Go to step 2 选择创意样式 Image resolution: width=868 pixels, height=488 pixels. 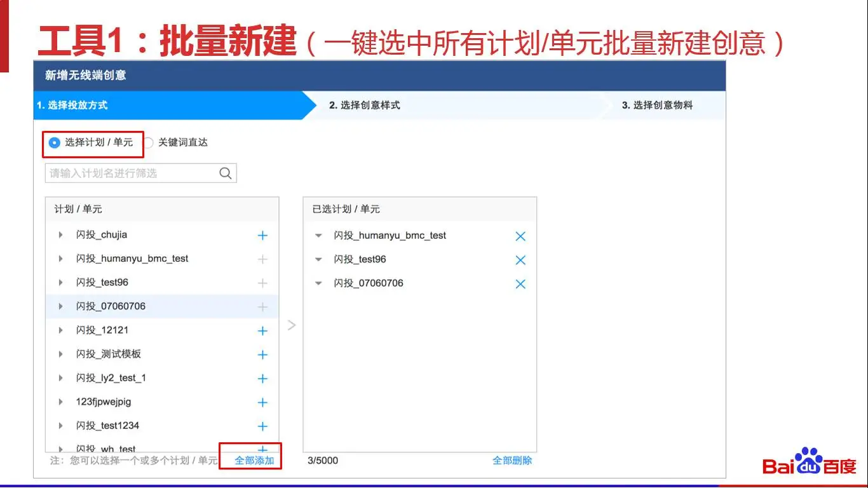click(x=365, y=105)
